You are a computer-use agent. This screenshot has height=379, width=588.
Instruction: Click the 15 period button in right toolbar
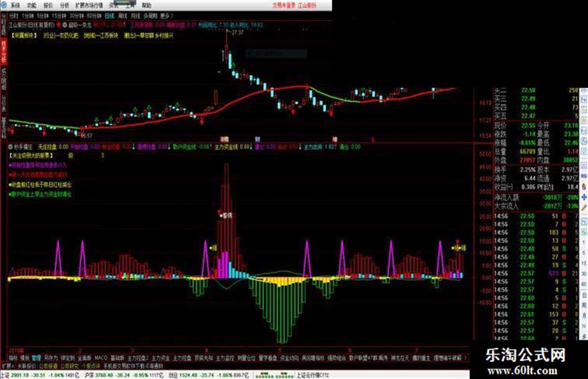click(x=584, y=264)
